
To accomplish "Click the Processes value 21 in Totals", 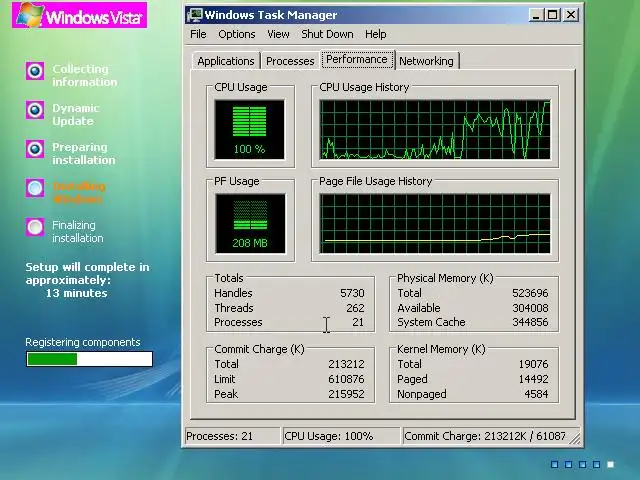I will pos(358,322).
